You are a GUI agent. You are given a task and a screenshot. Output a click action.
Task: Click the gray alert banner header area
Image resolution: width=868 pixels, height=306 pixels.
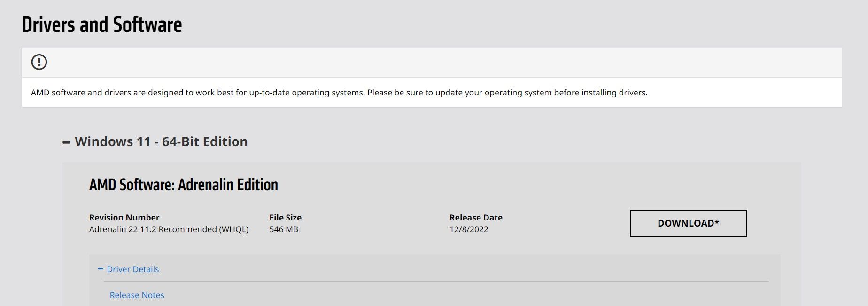[x=423, y=62]
